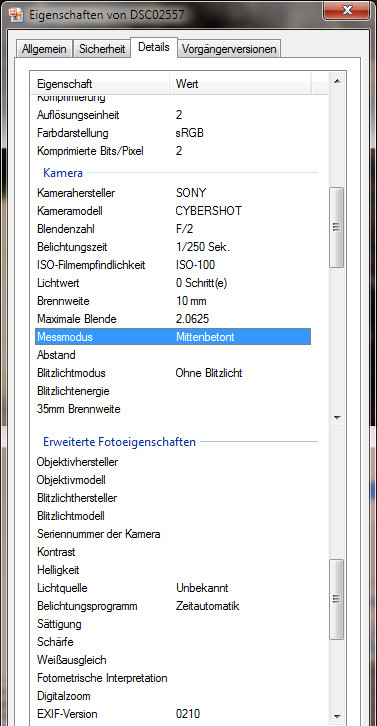Select the Blendenzahl F/2 row
This screenshot has height=726, width=377.
tap(173, 229)
